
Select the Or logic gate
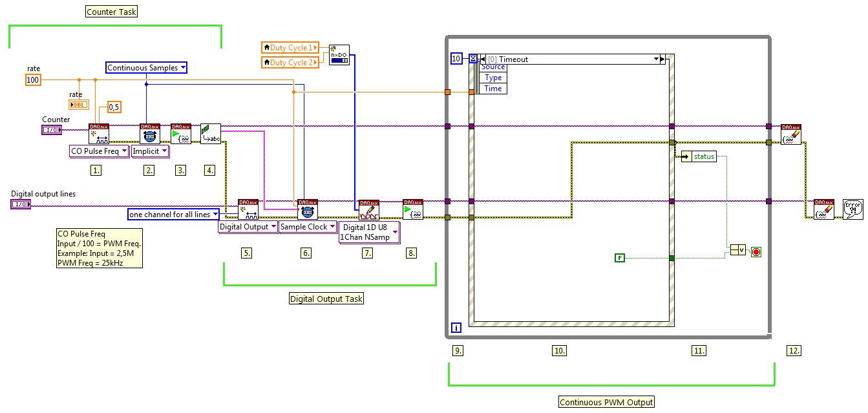click(x=738, y=251)
